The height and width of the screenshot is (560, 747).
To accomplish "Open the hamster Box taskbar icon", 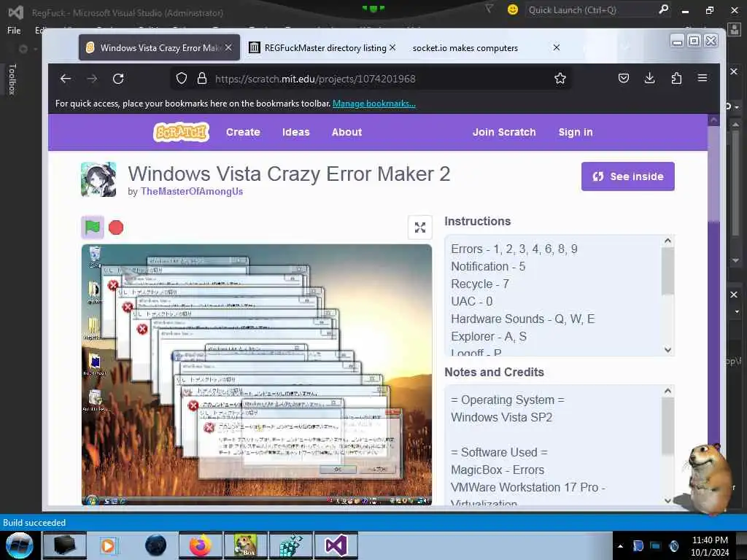I will 245,545.
